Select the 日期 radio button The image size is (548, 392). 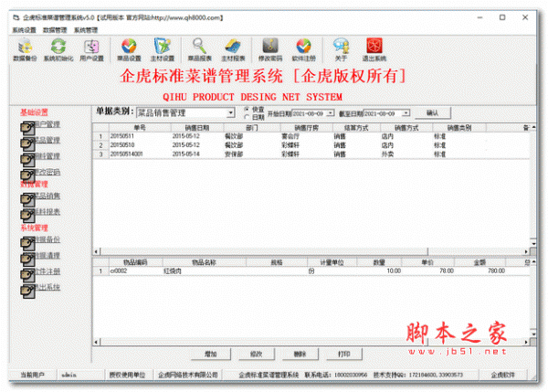pos(247,117)
